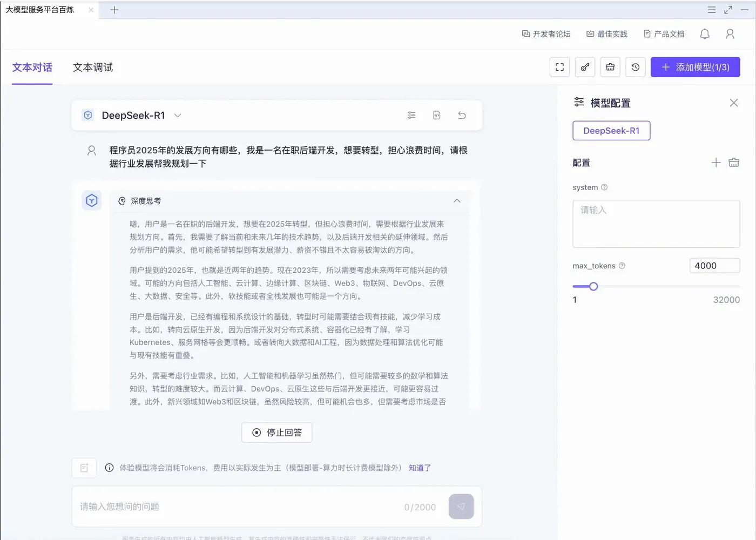Click the max_tokens slider handle

coord(593,286)
